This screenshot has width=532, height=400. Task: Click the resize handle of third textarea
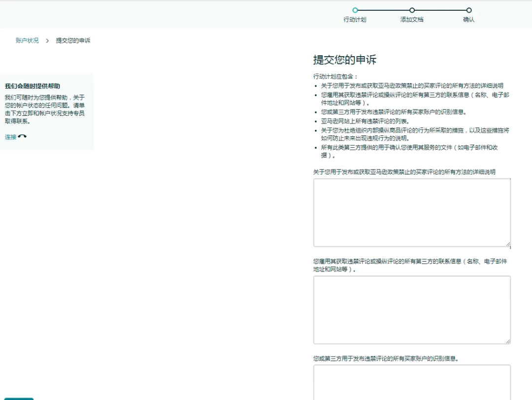[508, 398]
